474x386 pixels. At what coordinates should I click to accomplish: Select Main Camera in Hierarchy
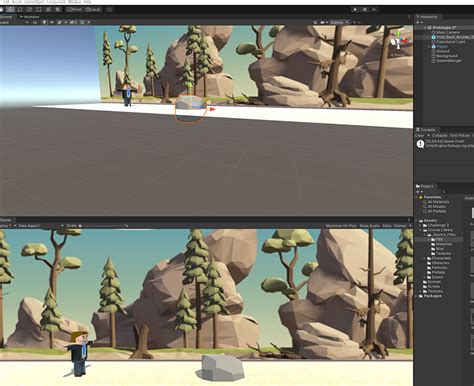[x=448, y=33]
